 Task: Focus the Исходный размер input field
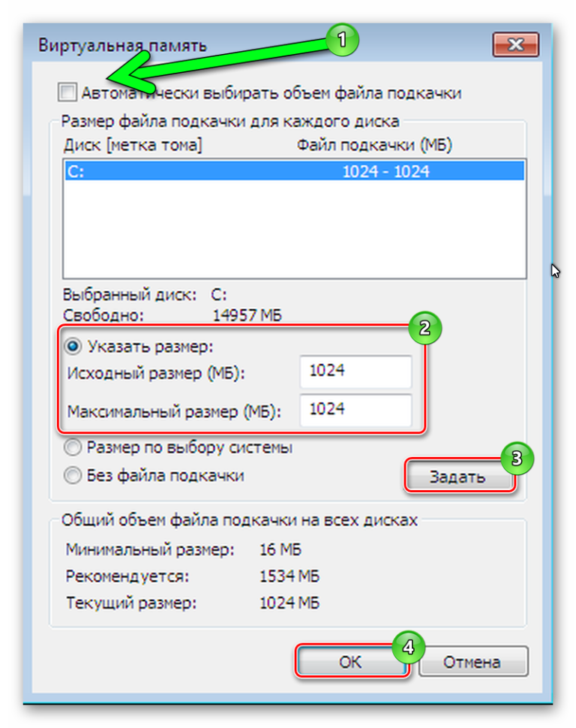tap(355, 371)
